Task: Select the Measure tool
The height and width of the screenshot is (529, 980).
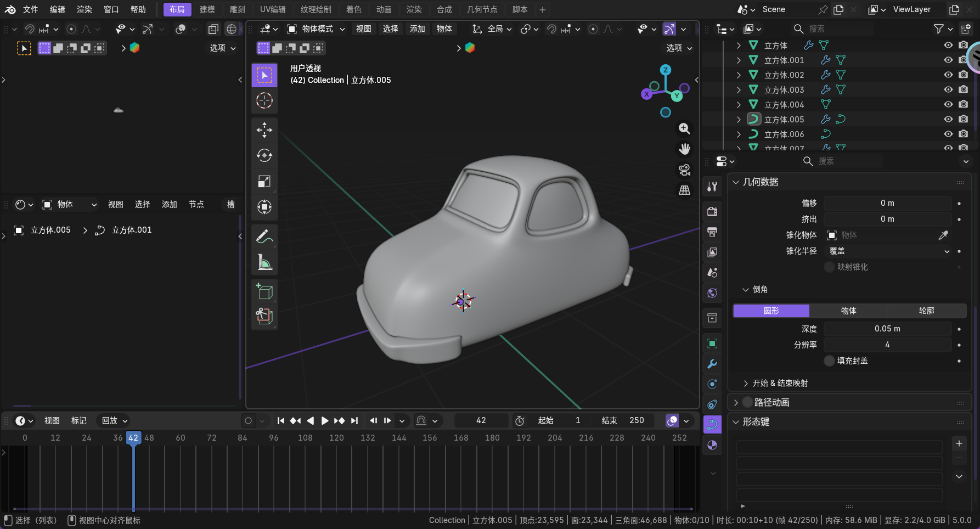Action: 264,263
